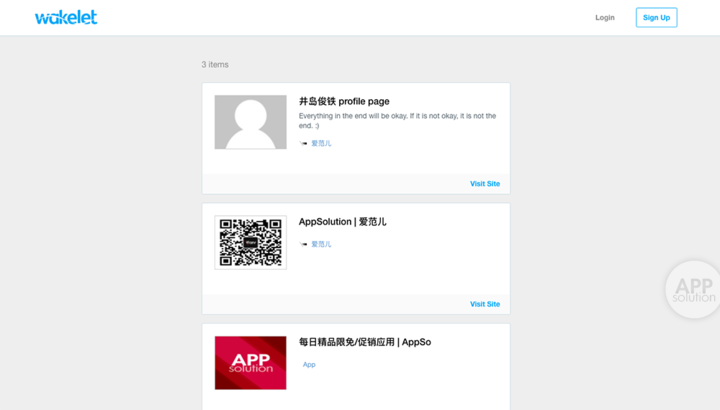Open the 每日精品限免/促销应用 | AppSo title
Viewport: 720px width, 410px height.
pos(365,342)
